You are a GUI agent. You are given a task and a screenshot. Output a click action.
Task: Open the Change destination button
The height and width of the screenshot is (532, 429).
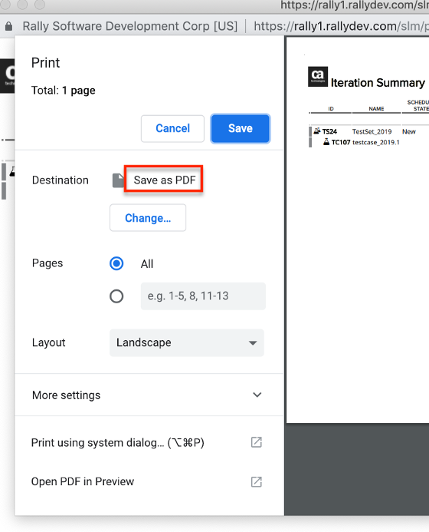pyautogui.click(x=148, y=218)
